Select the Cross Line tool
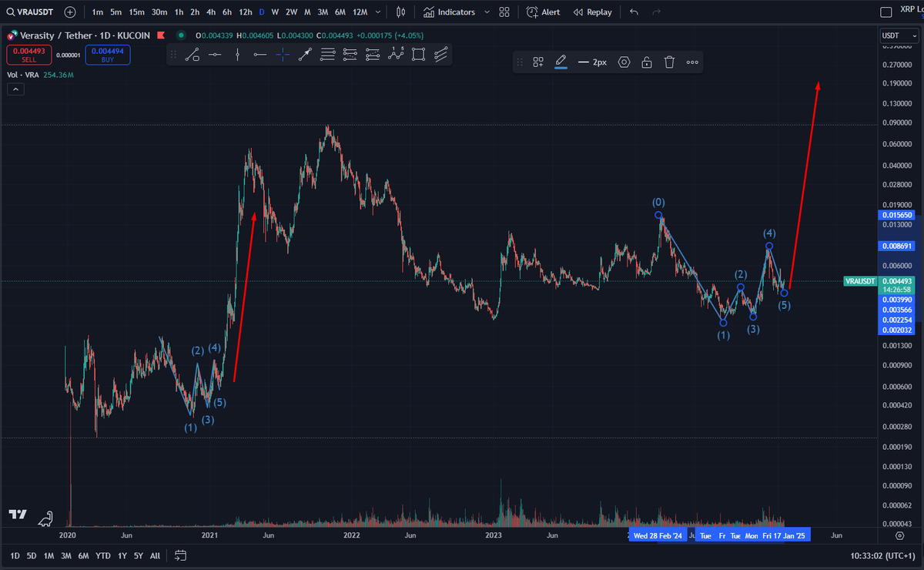Screen dimensions: 924x570 tap(283, 54)
